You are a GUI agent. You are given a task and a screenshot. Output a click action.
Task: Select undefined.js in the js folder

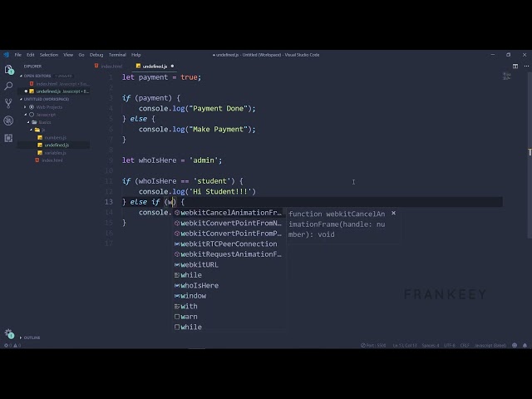57,145
